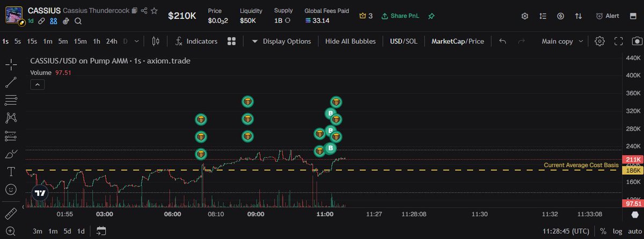The width and height of the screenshot is (644, 239).
Task: Select the ruler measure tool
Action: [11, 213]
